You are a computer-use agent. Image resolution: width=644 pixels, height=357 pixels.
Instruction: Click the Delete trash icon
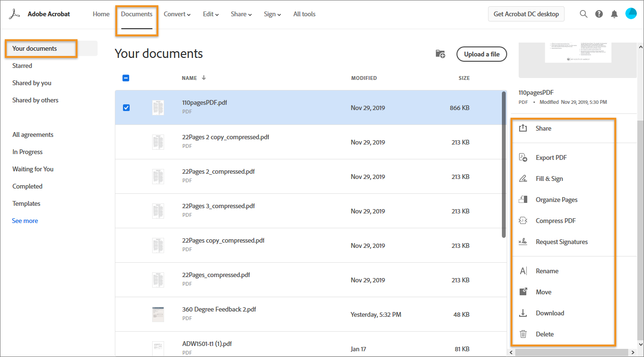pyautogui.click(x=523, y=334)
